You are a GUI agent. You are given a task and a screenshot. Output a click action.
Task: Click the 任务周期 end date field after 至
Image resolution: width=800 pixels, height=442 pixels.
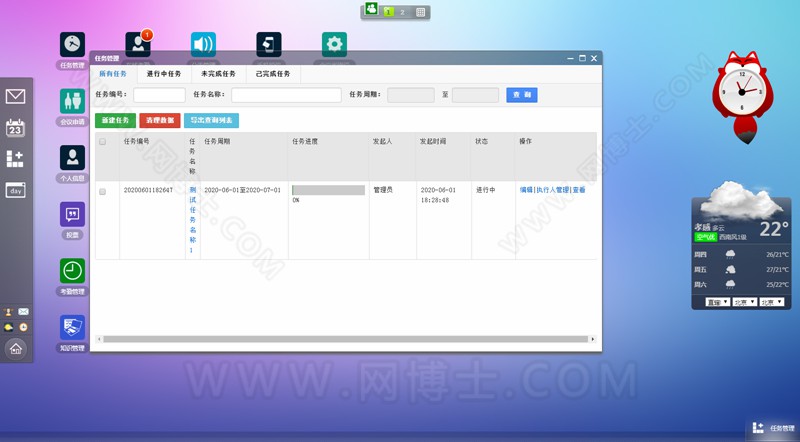pos(476,95)
